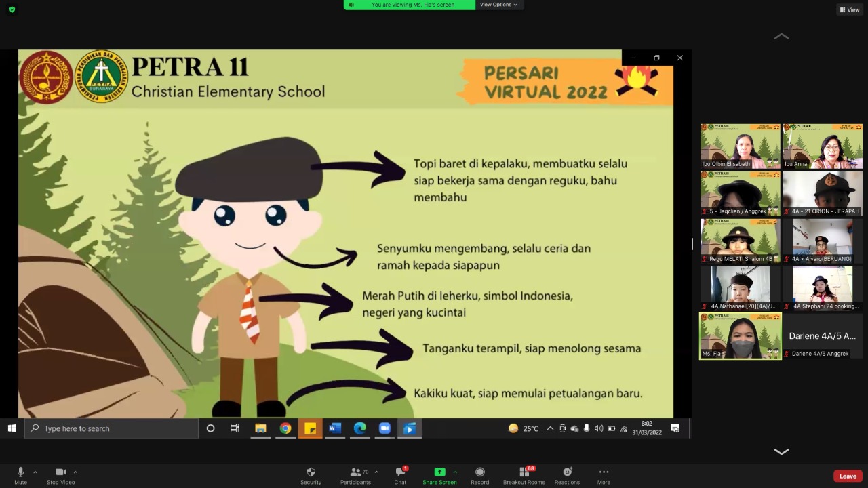Go to previous participants page up arrow
This screenshot has width=868, height=488.
781,37
